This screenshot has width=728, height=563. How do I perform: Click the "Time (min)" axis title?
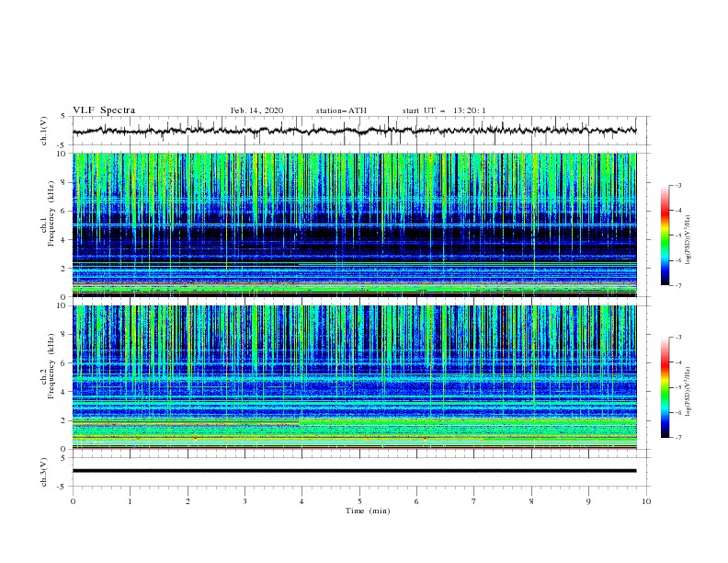pos(368,511)
